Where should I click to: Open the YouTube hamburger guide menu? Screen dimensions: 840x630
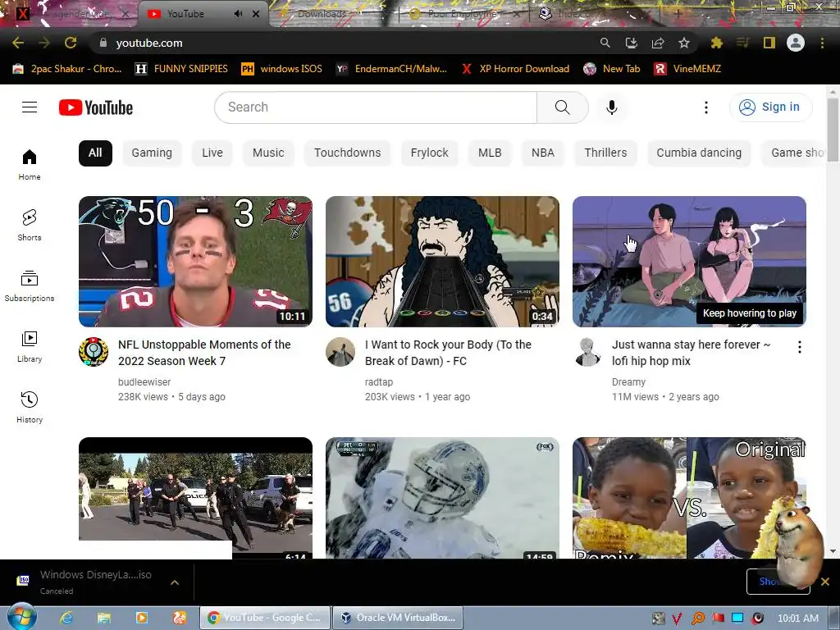click(x=30, y=107)
